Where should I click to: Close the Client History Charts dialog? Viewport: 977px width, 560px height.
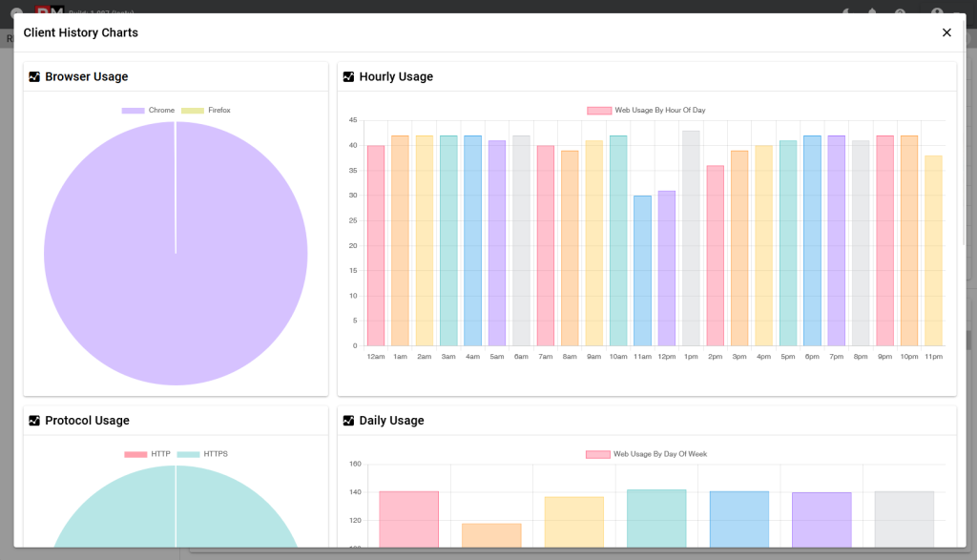[x=946, y=31]
